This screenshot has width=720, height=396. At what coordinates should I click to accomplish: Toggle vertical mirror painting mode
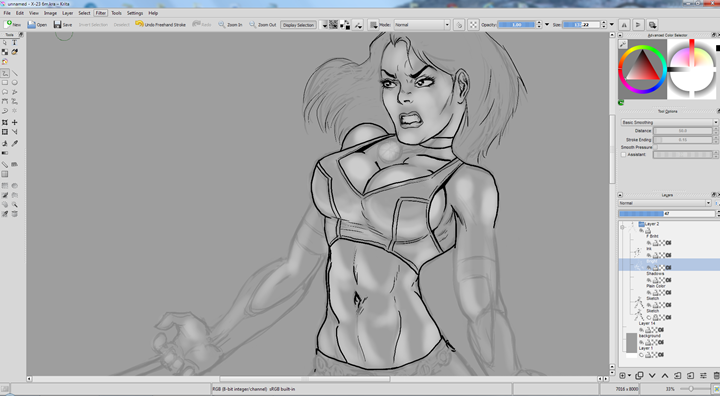click(x=638, y=25)
